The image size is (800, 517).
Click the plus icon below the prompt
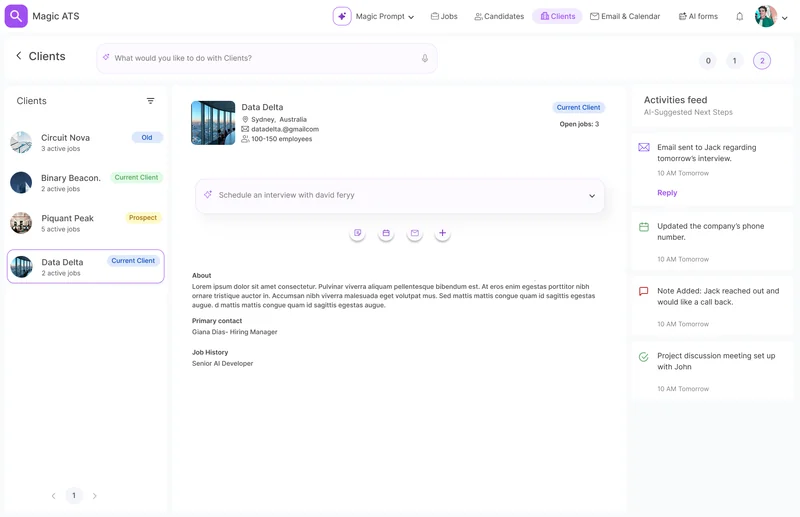coord(442,233)
